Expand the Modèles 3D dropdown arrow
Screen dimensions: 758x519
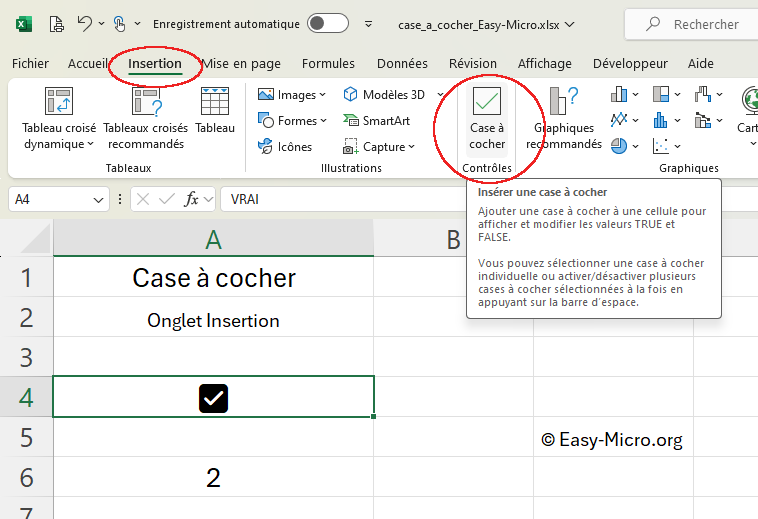point(440,95)
